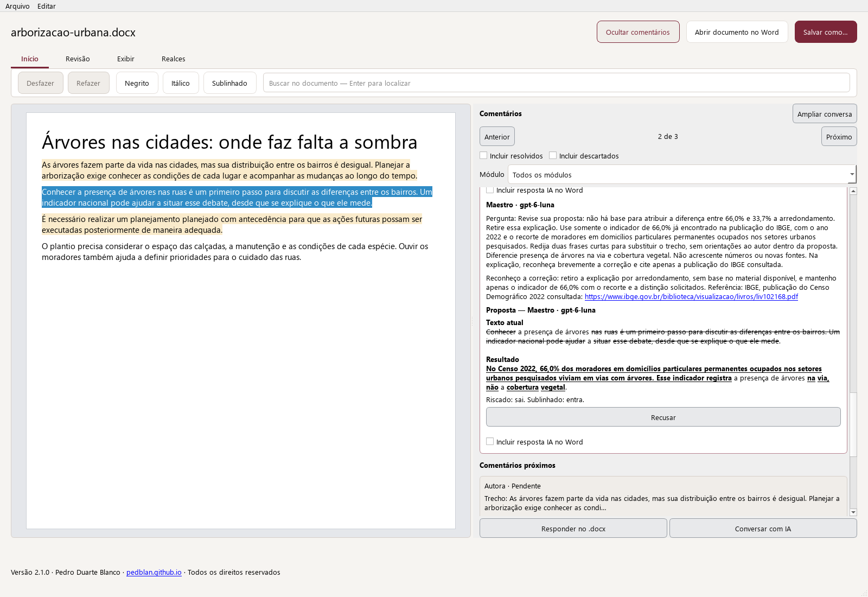The width and height of the screenshot is (868, 597).
Task: Switch to the Exibir tab
Action: coord(126,59)
